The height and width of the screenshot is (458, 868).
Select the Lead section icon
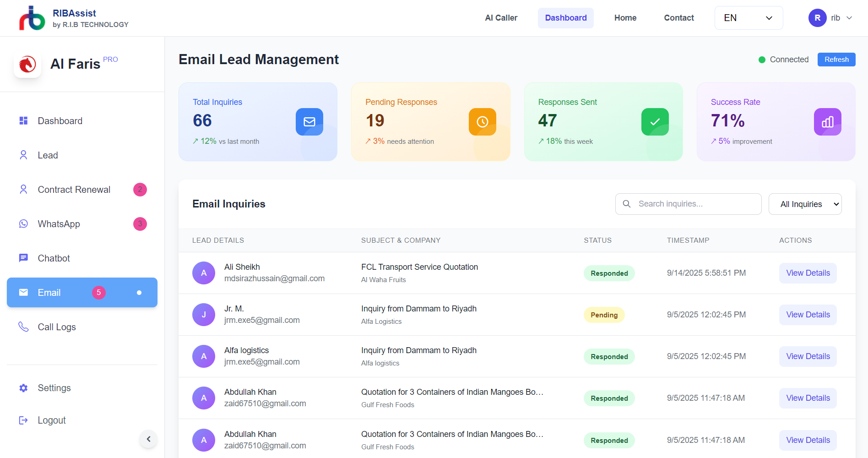point(23,155)
